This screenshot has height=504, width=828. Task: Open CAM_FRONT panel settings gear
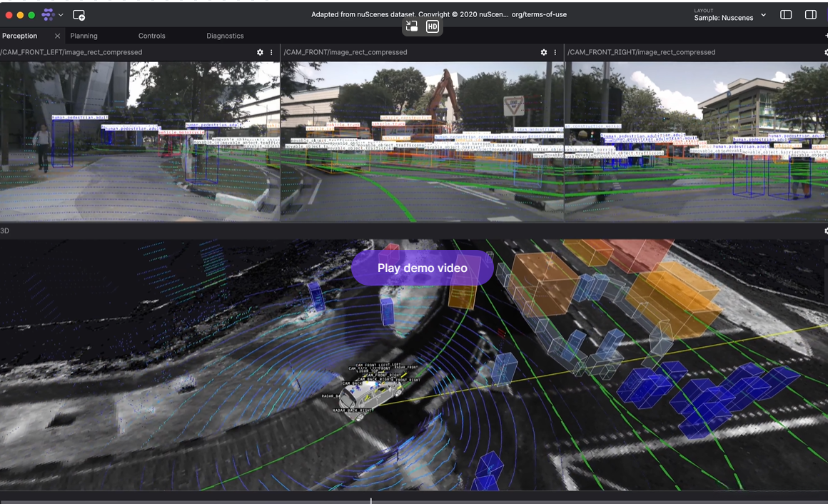pyautogui.click(x=543, y=52)
